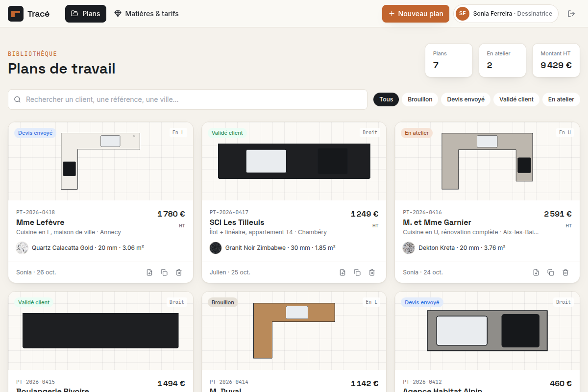Delete the M. et Mme Garnier plan
Viewport: 588px width, 392px height.
tap(565, 272)
